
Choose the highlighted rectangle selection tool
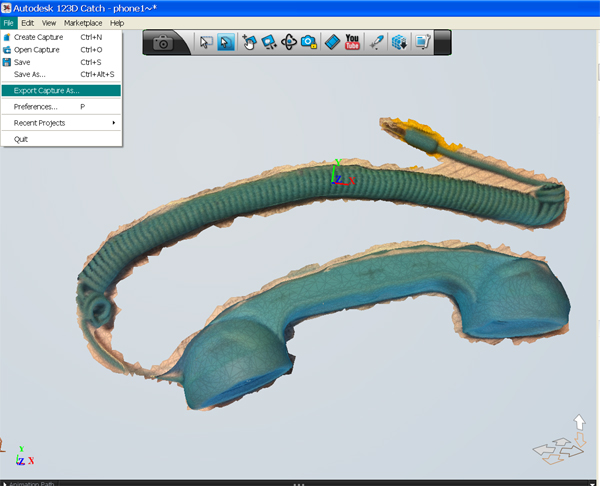[226, 42]
